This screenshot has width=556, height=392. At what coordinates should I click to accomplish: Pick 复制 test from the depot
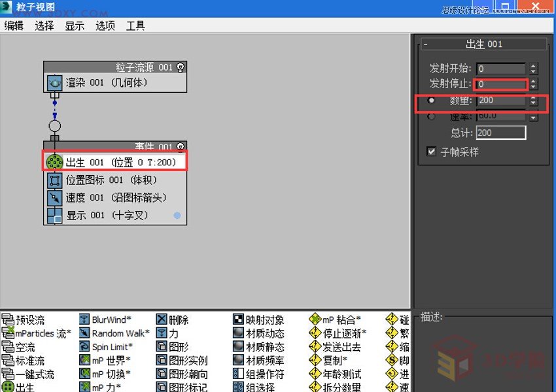point(328,361)
